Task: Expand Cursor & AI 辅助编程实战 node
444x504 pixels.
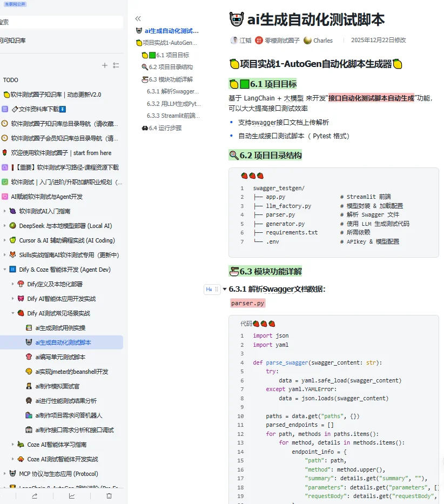Action: point(4,240)
